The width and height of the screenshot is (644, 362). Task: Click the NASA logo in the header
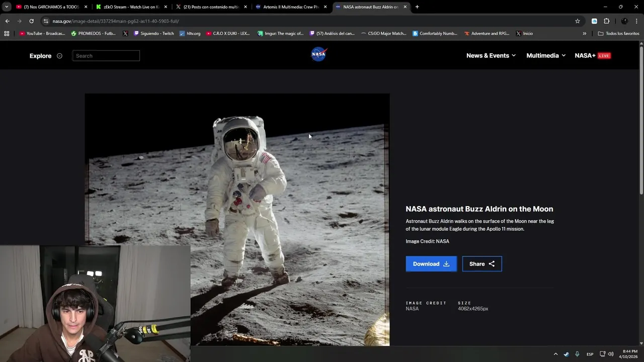coord(319,54)
